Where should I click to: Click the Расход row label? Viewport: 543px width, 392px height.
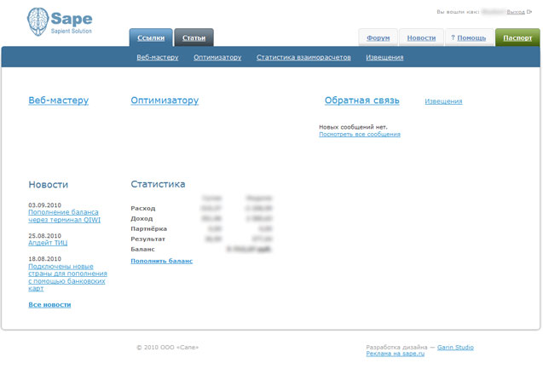click(143, 209)
